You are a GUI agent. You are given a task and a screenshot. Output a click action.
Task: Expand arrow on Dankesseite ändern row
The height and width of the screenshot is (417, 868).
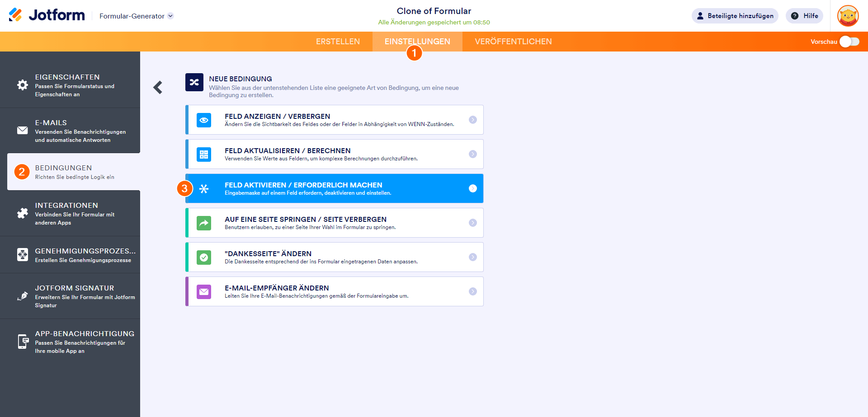472,257
